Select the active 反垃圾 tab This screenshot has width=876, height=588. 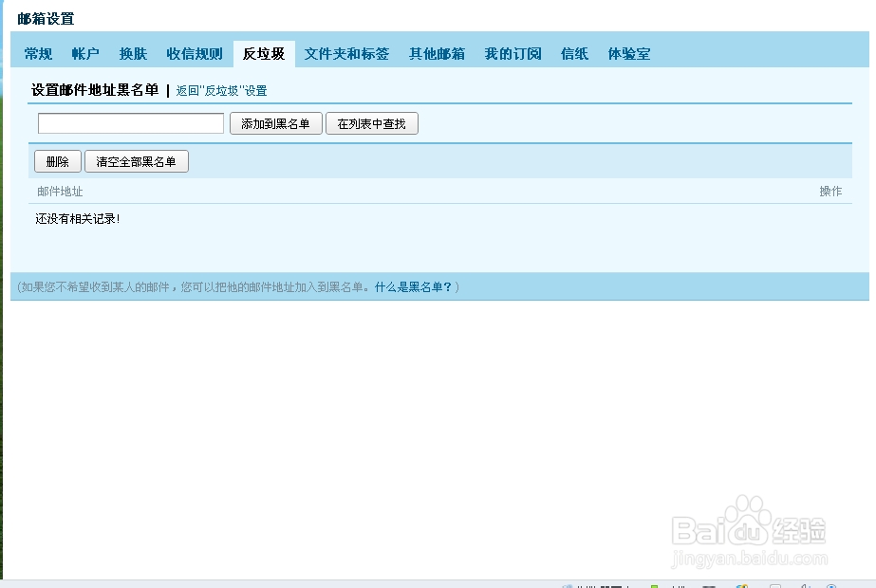263,54
